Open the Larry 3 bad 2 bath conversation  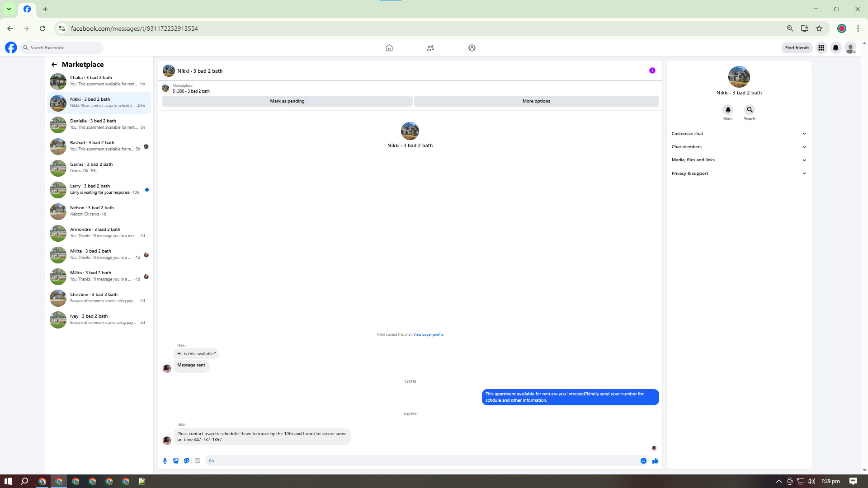(x=99, y=190)
